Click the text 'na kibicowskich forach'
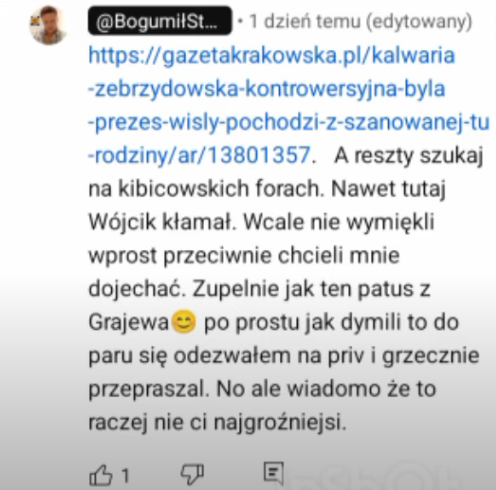Screen dimensions: 496x490 (x=206, y=189)
